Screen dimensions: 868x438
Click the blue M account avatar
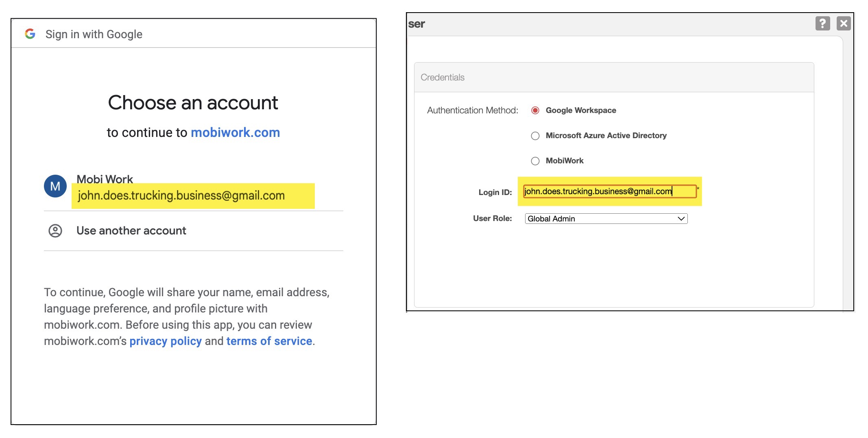click(x=55, y=186)
